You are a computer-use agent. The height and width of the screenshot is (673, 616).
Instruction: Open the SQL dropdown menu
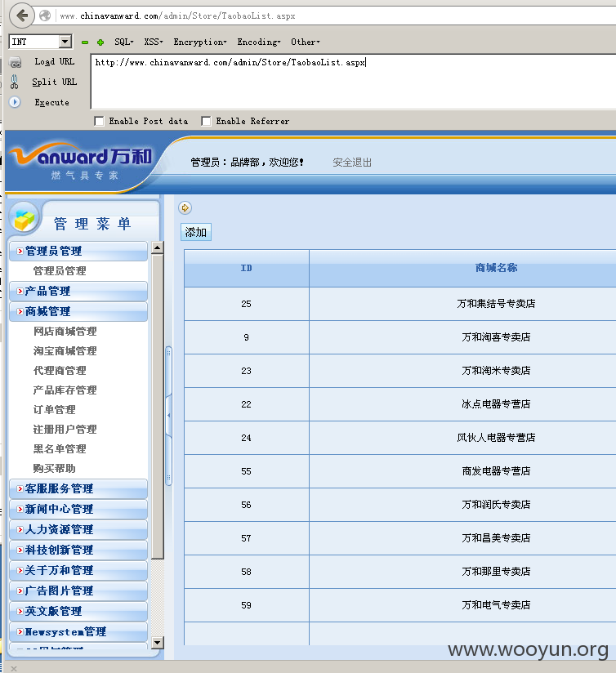pyautogui.click(x=124, y=42)
